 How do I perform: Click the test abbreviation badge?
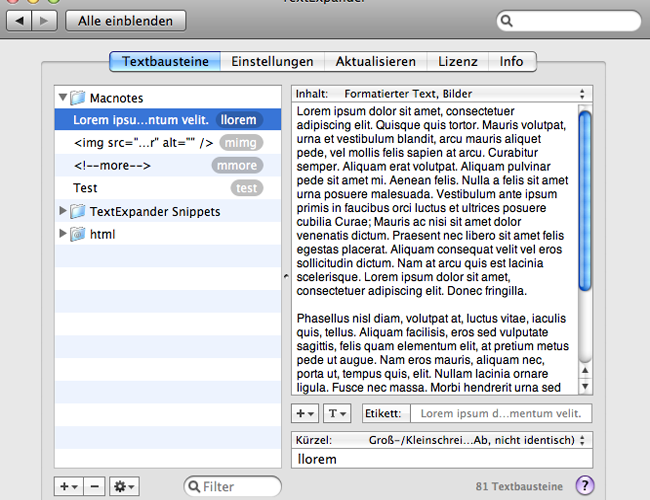point(247,188)
